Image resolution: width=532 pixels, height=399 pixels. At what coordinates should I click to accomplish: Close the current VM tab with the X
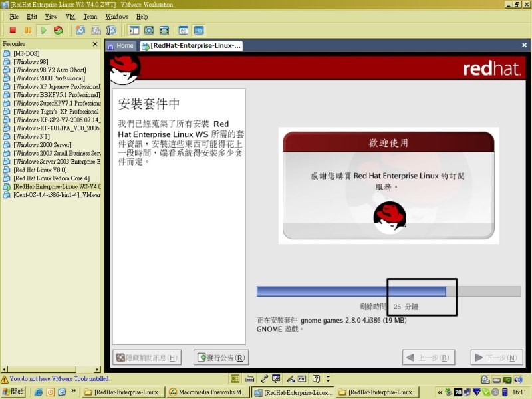[524, 45]
